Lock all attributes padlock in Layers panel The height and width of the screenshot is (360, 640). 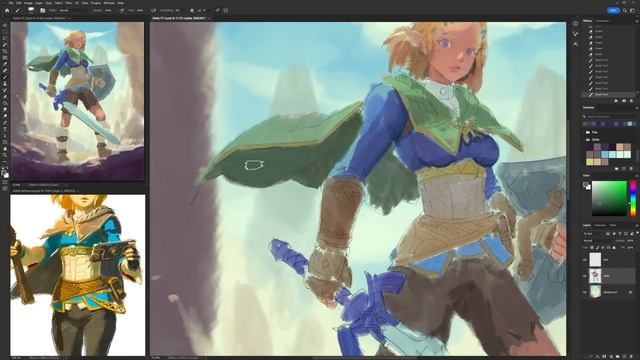pyautogui.click(x=614, y=248)
